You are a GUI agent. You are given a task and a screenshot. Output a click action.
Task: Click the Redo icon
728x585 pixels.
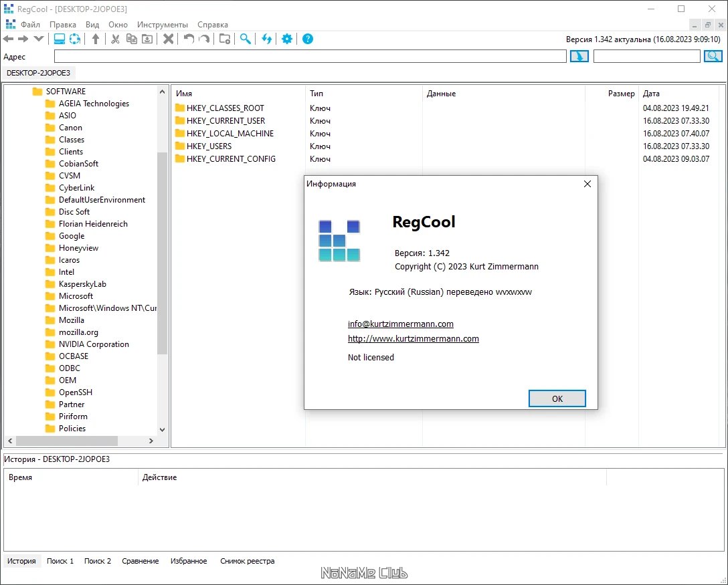[x=204, y=39]
